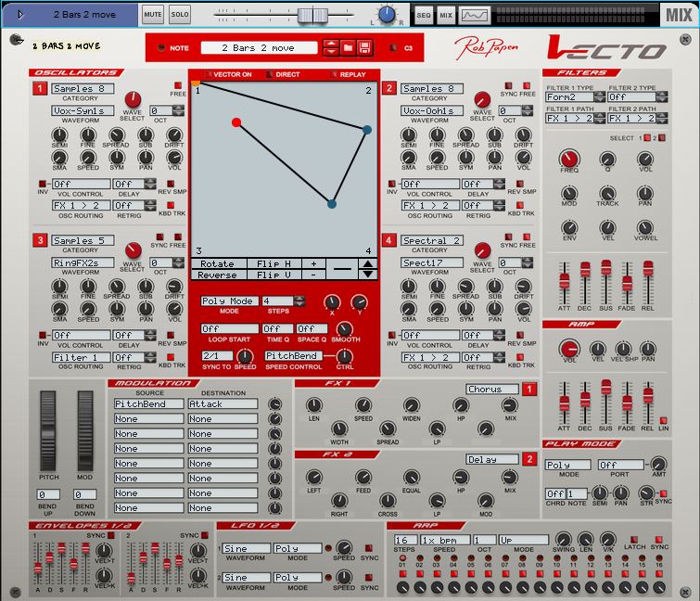This screenshot has width=700, height=601.
Task: Open PitchBend modulation source dropdown
Action: click(x=148, y=403)
